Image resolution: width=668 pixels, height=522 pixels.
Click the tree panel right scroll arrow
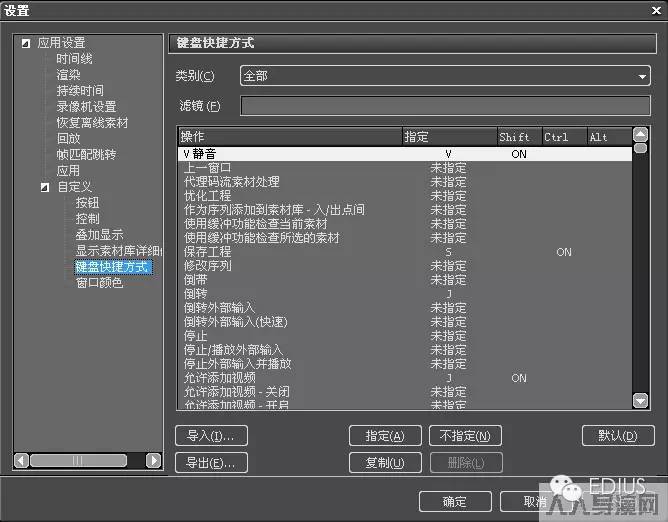click(153, 460)
